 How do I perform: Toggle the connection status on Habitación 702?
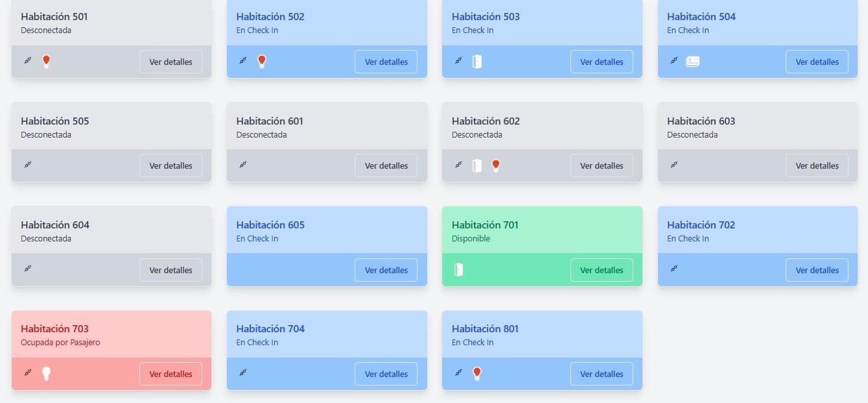pos(674,269)
